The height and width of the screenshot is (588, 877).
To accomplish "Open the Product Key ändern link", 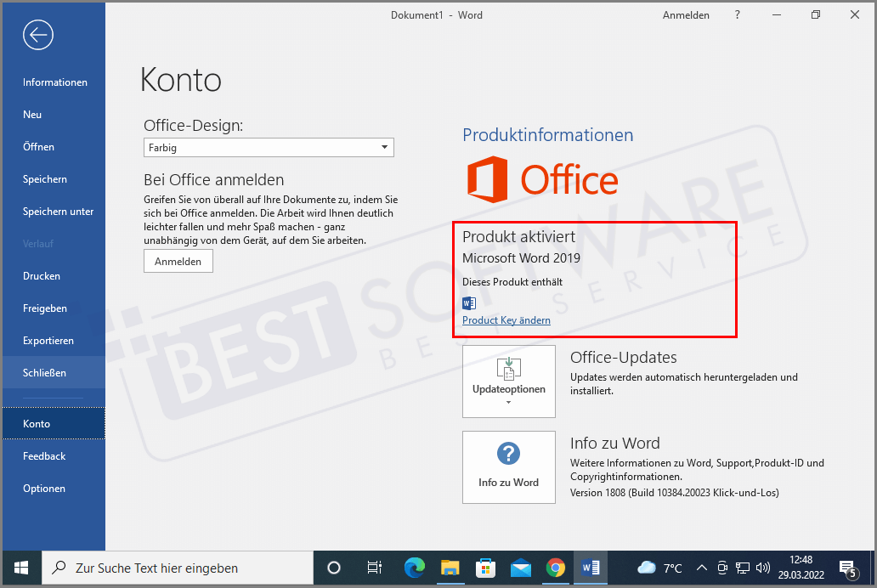I will [x=506, y=320].
